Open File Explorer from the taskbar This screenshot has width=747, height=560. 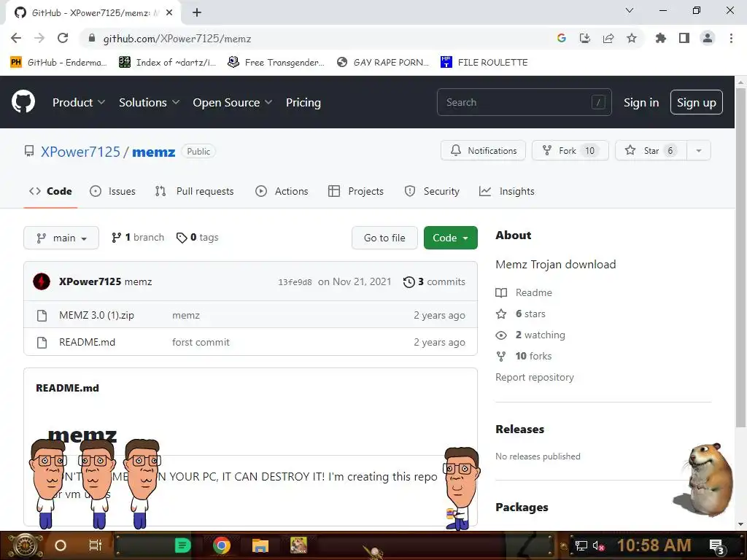pyautogui.click(x=260, y=545)
